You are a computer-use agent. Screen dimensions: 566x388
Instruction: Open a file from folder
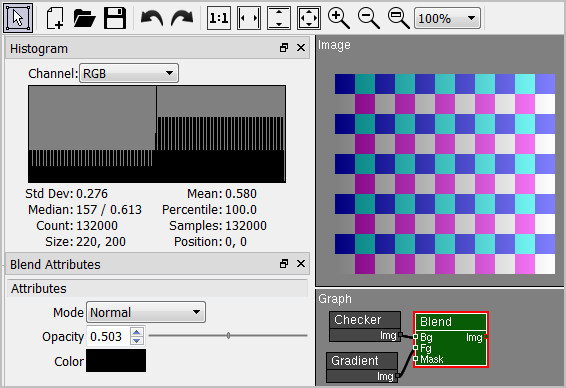tap(84, 18)
